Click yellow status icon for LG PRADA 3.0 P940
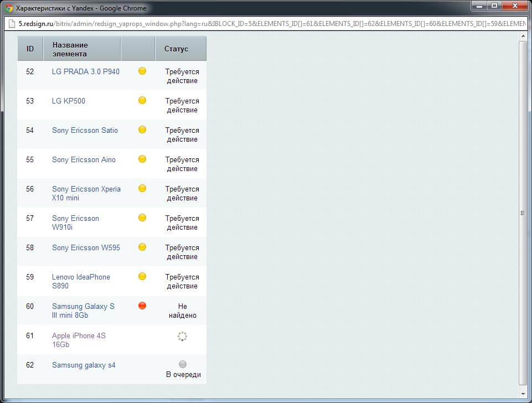This screenshot has height=403, width=532. pyautogui.click(x=142, y=71)
